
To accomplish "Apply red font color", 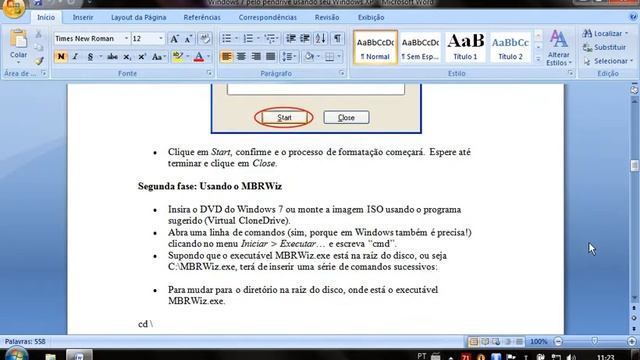I will tap(199, 57).
